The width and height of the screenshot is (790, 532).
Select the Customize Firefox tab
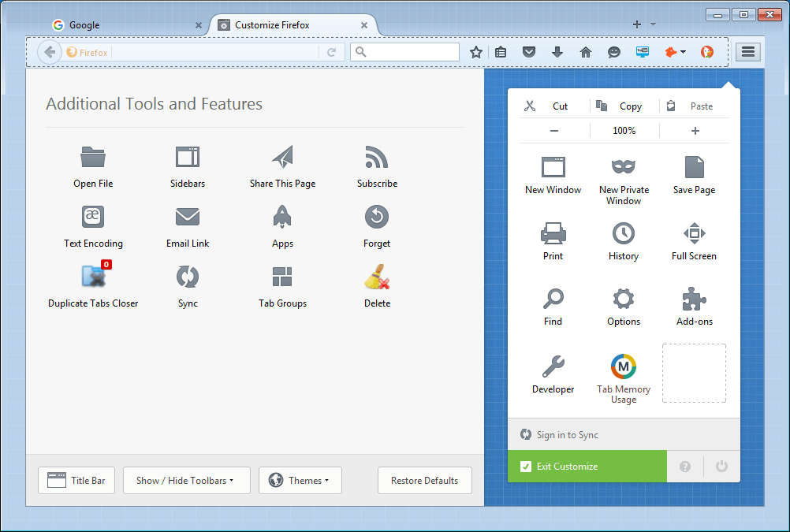[284, 24]
